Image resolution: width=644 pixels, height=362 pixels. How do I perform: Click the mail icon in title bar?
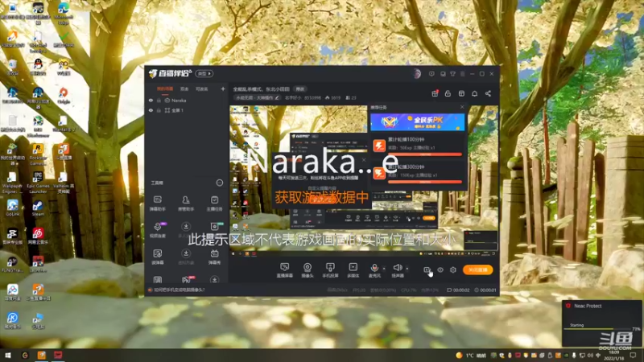point(443,74)
